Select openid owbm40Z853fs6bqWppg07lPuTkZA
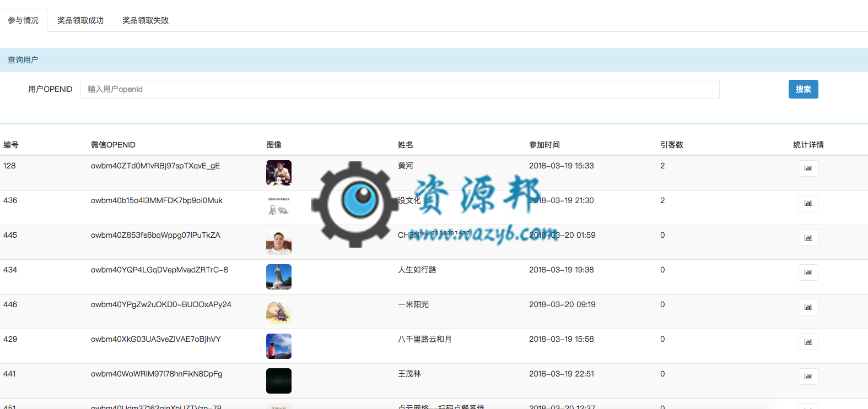 pyautogui.click(x=155, y=235)
